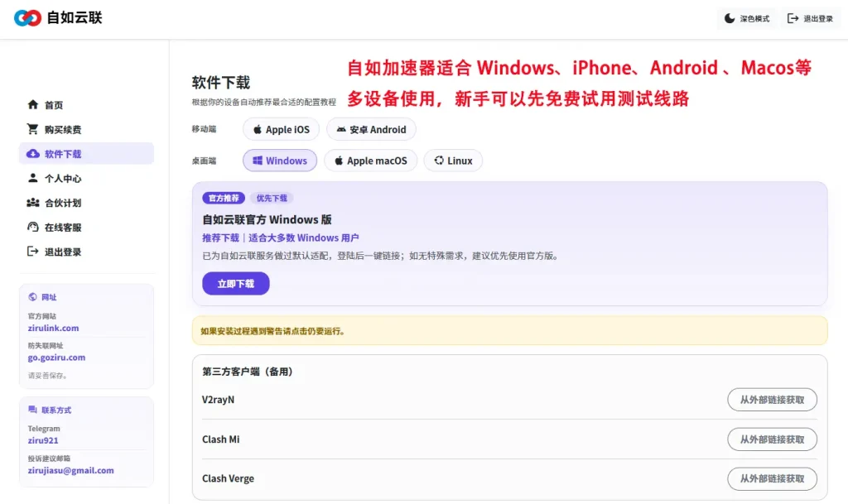This screenshot has height=504, width=848.
Task: Click the Linux icon in tab
Action: click(x=439, y=161)
